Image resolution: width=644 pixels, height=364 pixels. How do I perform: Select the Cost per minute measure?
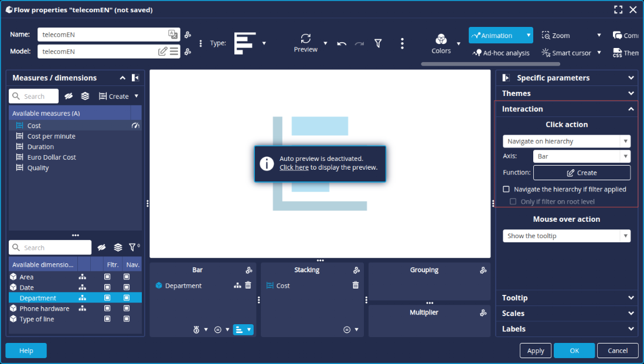pyautogui.click(x=51, y=136)
